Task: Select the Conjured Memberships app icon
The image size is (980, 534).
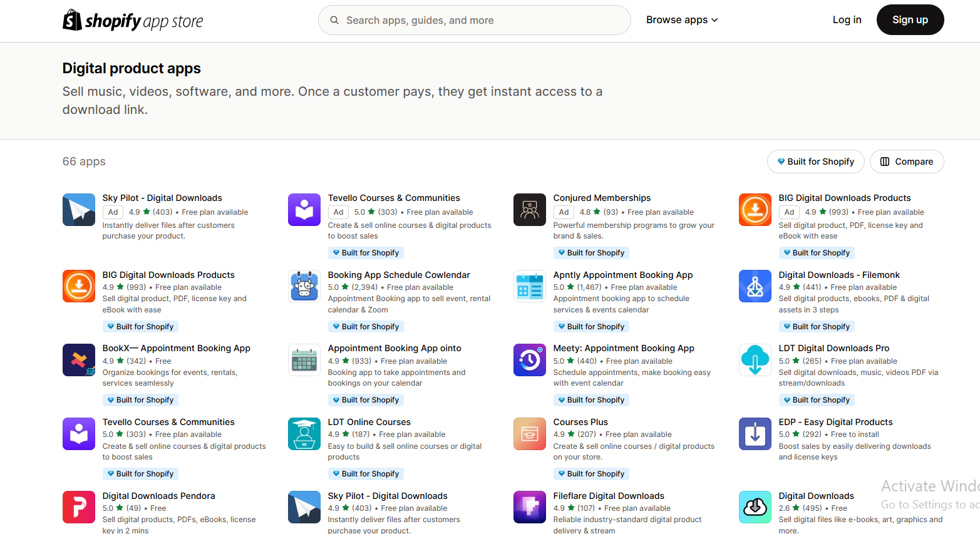Action: point(530,210)
